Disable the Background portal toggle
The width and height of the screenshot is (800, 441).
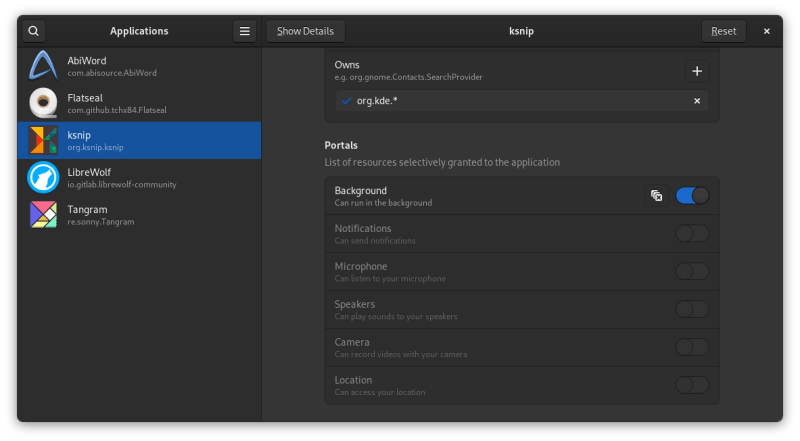pyautogui.click(x=692, y=196)
